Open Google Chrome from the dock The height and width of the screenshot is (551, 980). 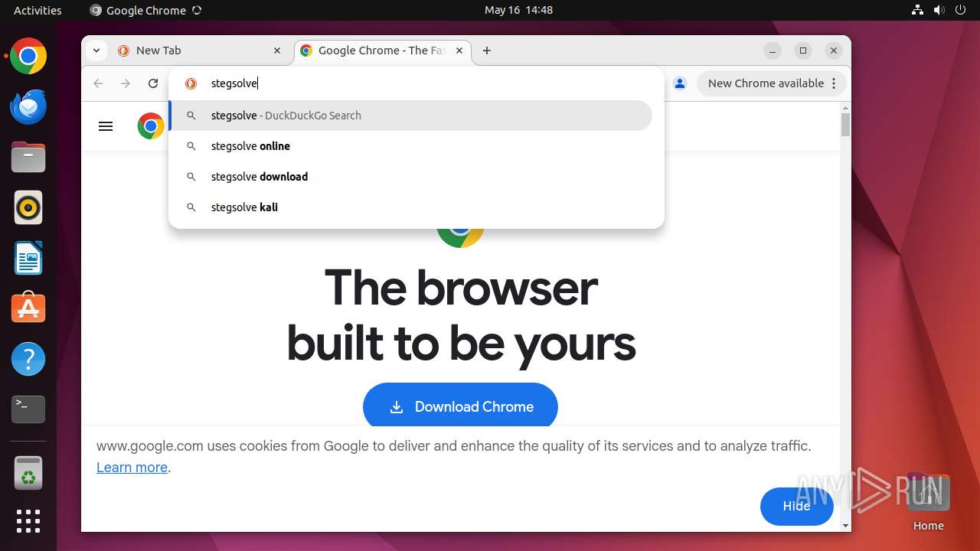(x=28, y=57)
